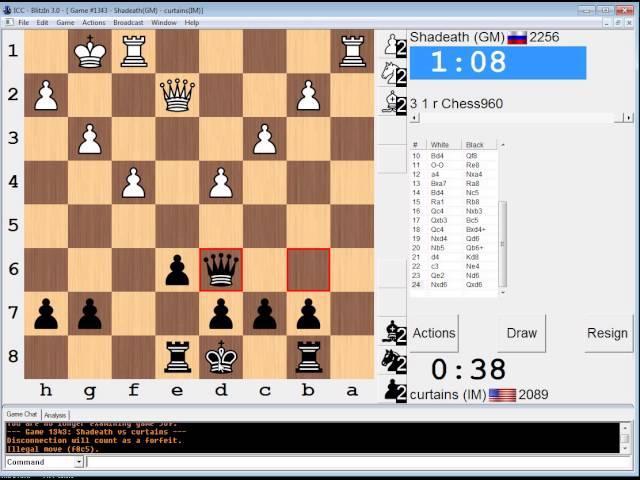The image size is (640, 480).
Task: Select the black pawn on d7
Action: pyautogui.click(x=221, y=313)
